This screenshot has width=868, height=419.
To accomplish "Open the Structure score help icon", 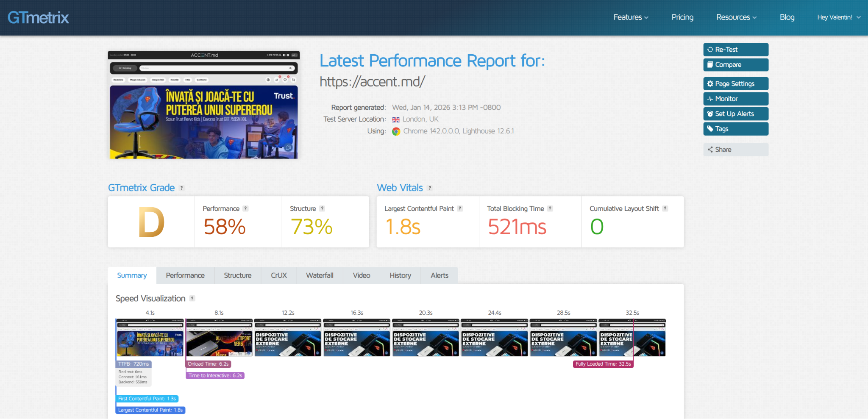I will coord(322,208).
